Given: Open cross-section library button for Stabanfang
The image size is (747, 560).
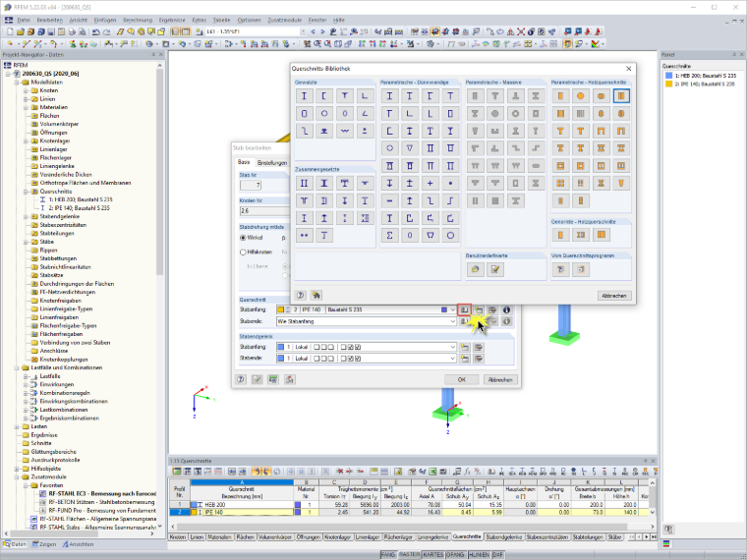Looking at the screenshot, I should (x=464, y=310).
